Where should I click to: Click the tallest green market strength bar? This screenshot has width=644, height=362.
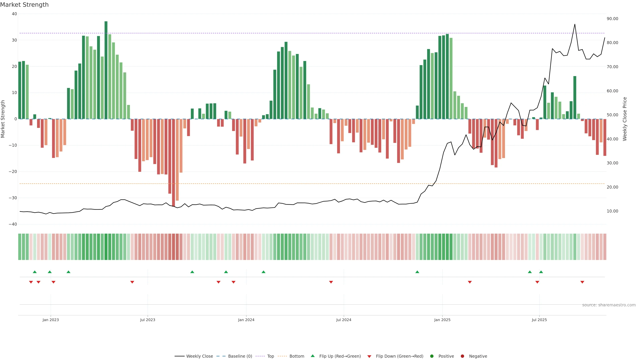pyautogui.click(x=106, y=70)
